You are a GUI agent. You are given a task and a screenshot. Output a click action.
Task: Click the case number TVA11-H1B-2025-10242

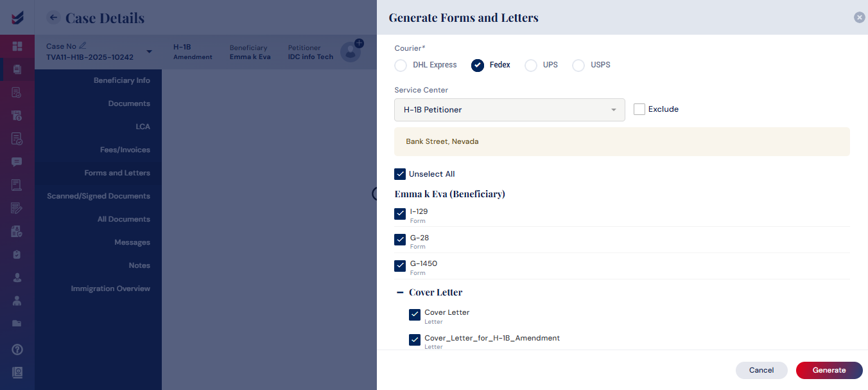pos(90,57)
